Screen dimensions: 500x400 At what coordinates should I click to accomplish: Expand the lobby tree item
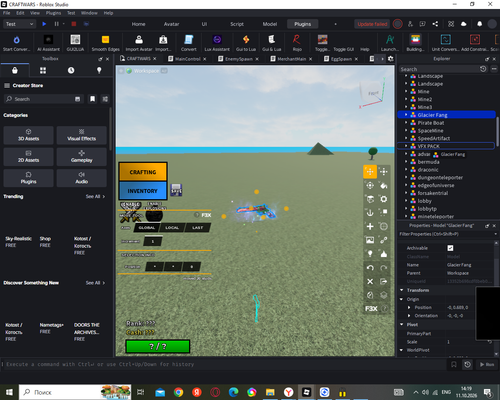[406, 201]
